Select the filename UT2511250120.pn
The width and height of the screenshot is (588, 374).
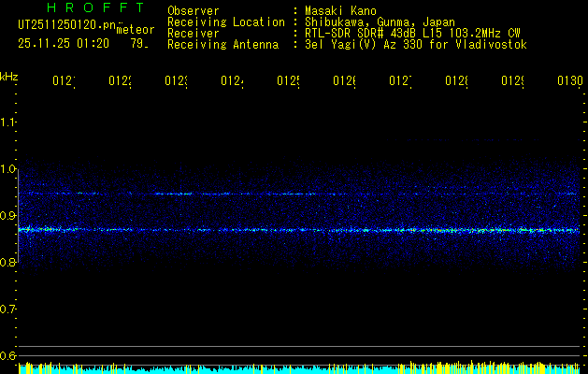67,25
